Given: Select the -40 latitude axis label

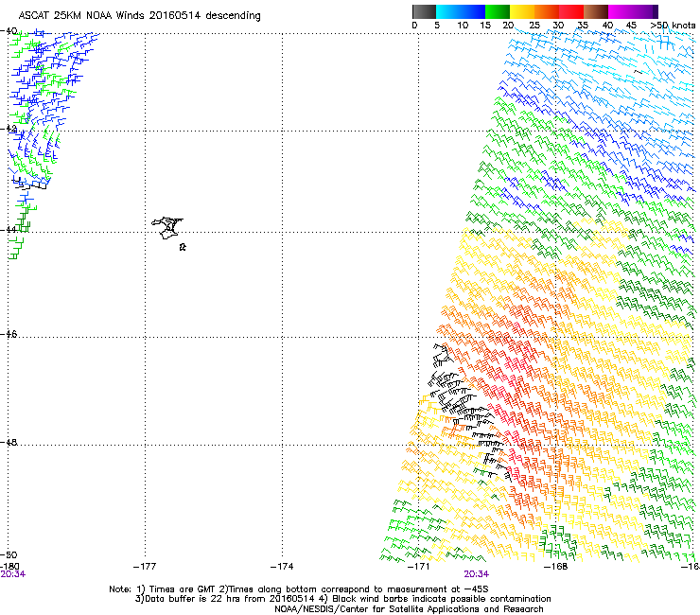Looking at the screenshot, I should pyautogui.click(x=9, y=31).
